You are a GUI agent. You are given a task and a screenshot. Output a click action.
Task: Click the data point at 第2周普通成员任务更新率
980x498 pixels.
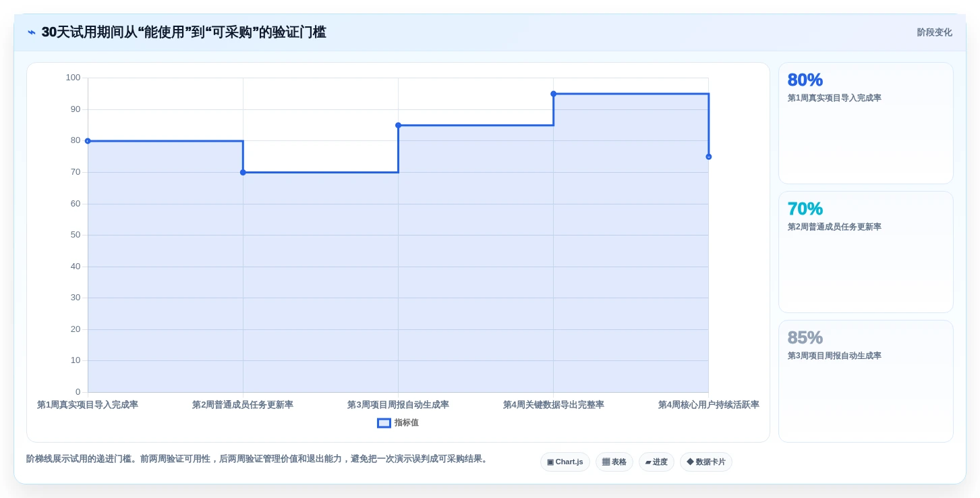tap(243, 173)
